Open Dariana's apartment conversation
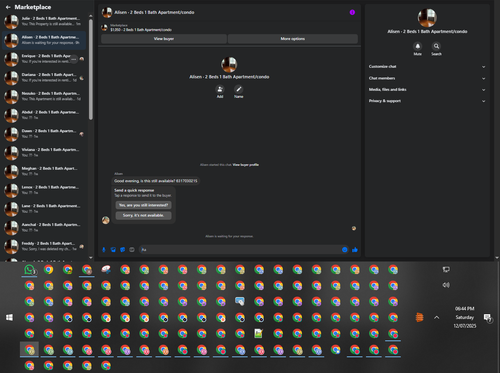 pyautogui.click(x=44, y=78)
